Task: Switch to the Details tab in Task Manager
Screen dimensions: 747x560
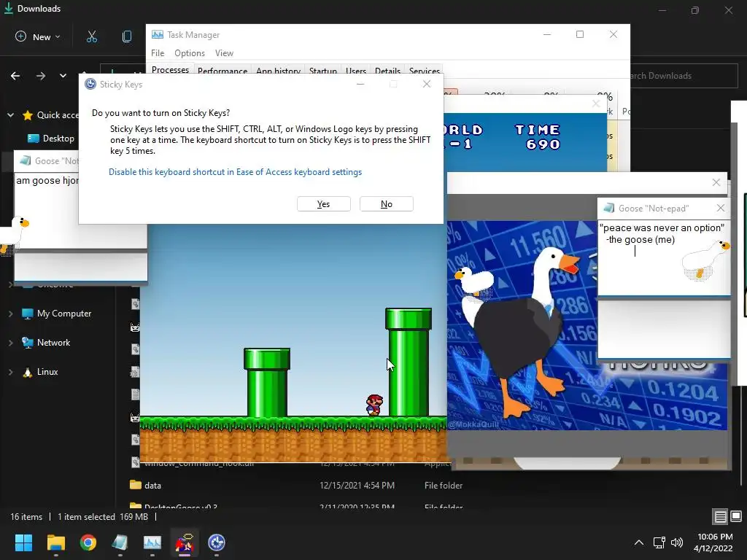Action: (x=387, y=71)
